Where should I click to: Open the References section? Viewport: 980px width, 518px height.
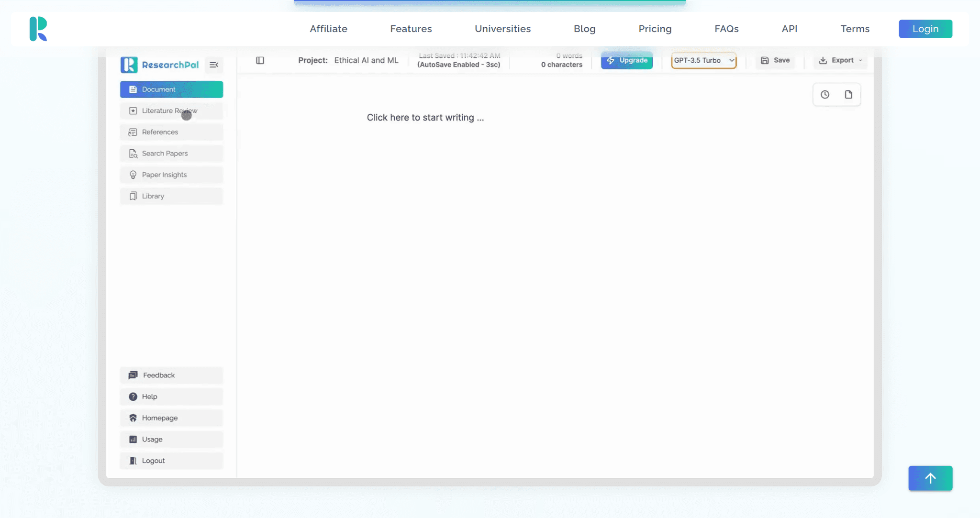click(160, 132)
